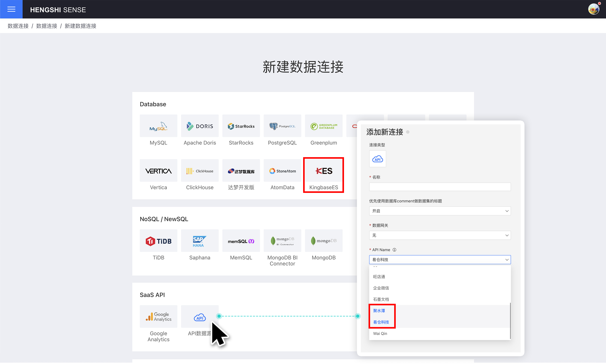The image size is (606, 364).
Task: Click the API dropdown list scrollbar
Action: (510, 321)
